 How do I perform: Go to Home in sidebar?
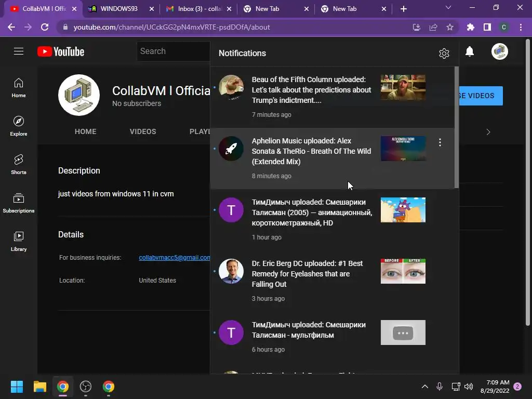tap(19, 88)
